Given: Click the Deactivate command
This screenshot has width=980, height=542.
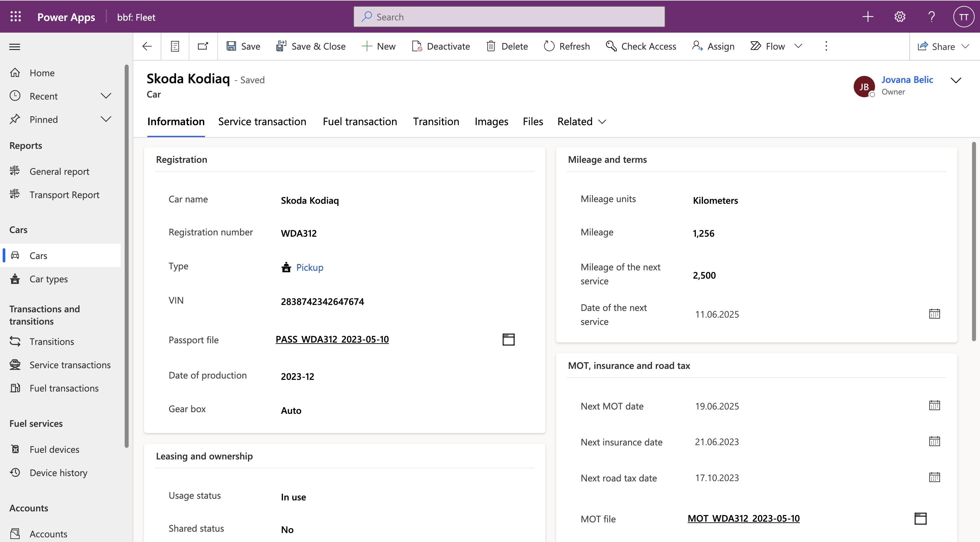Looking at the screenshot, I should [441, 46].
